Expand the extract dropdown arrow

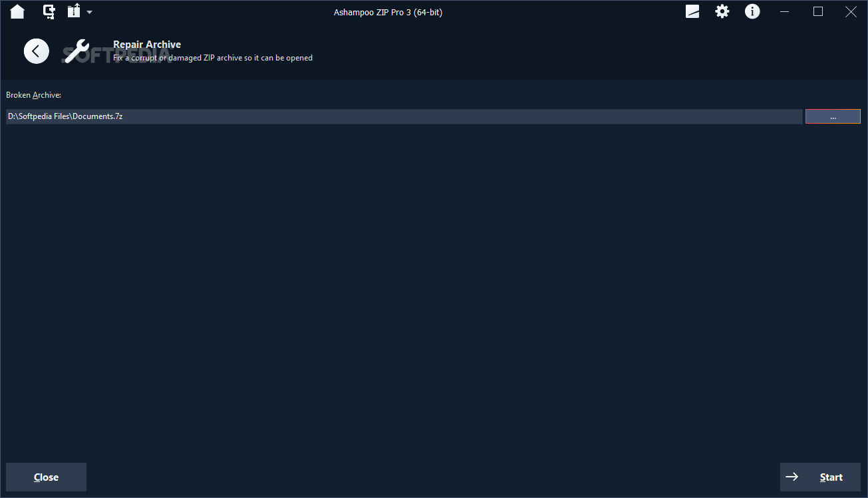pos(90,12)
